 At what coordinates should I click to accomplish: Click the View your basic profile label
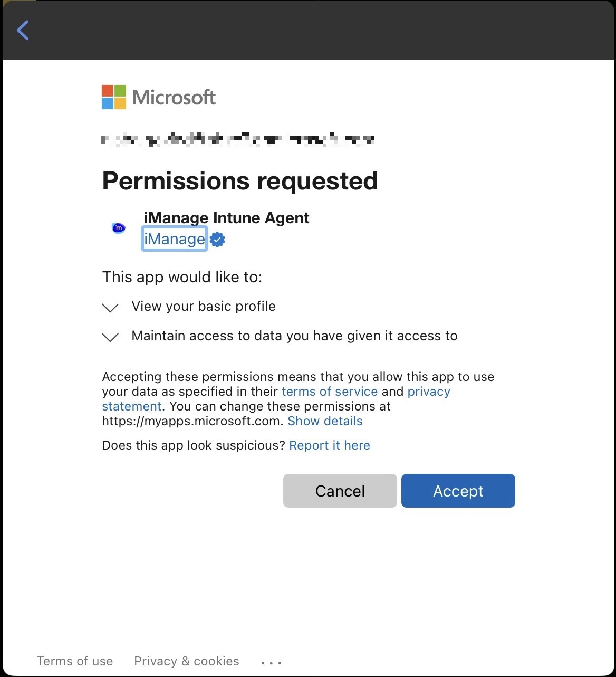tap(204, 307)
